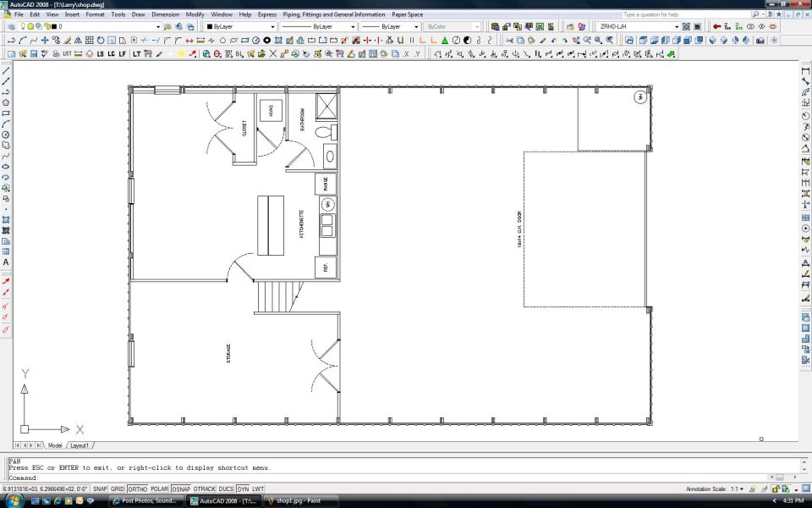812x508 pixels.
Task: Toggle ORTHO mode in status bar
Action: tap(137, 489)
